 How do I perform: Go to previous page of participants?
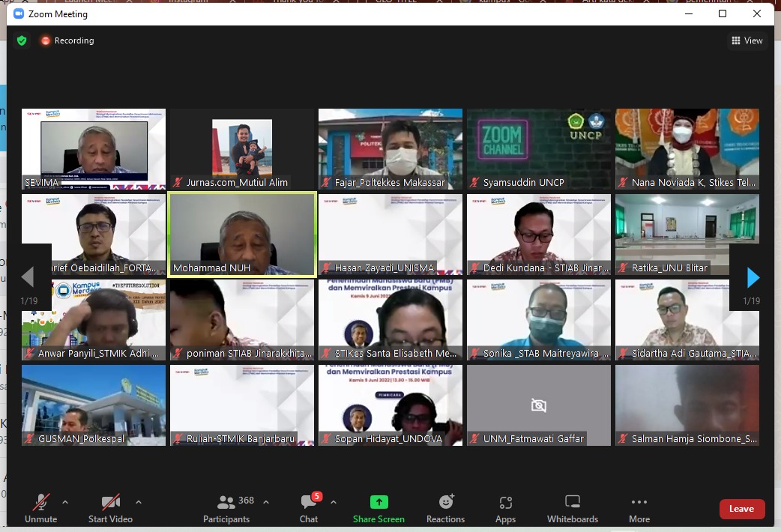28,278
